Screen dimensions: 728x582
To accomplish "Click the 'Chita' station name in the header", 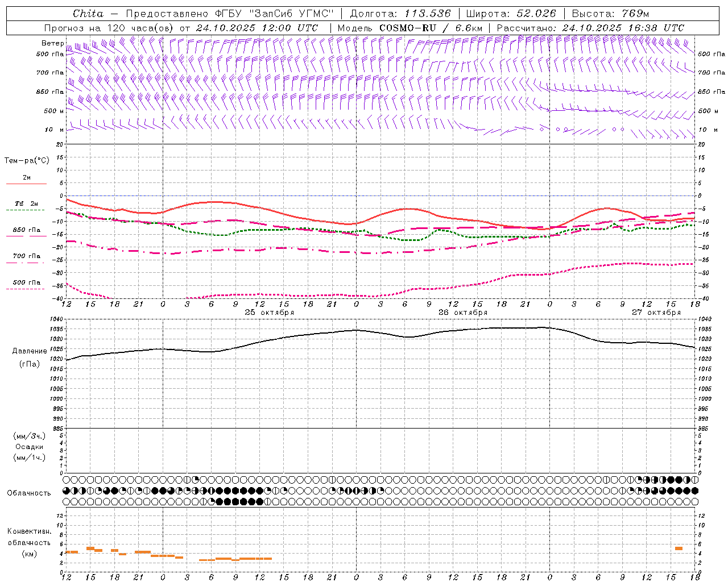I will (88, 14).
